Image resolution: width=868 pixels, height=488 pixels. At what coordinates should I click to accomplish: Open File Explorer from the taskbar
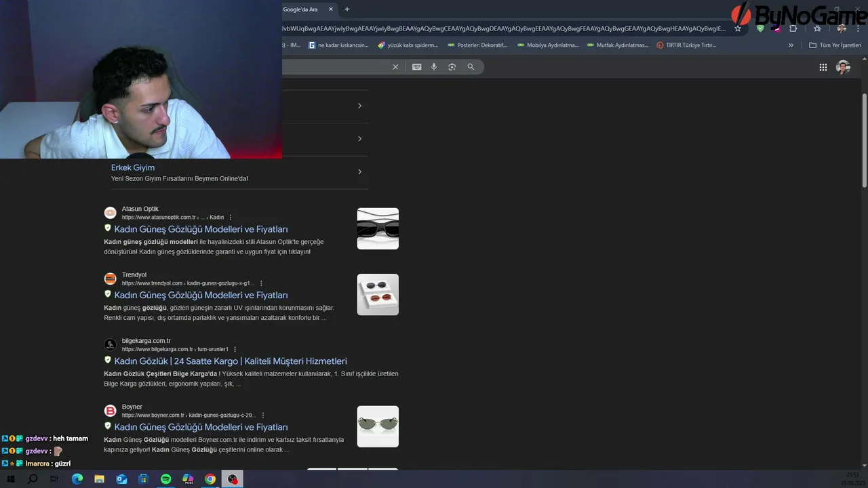click(99, 479)
